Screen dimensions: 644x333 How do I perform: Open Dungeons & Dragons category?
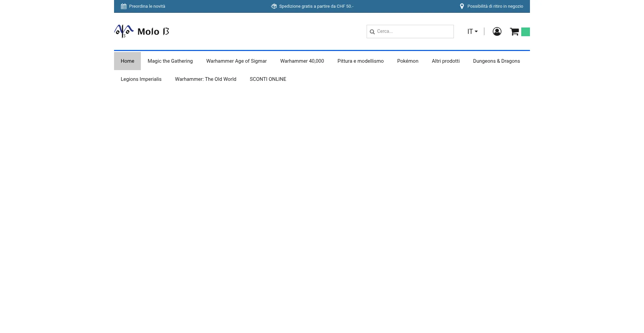click(496, 61)
